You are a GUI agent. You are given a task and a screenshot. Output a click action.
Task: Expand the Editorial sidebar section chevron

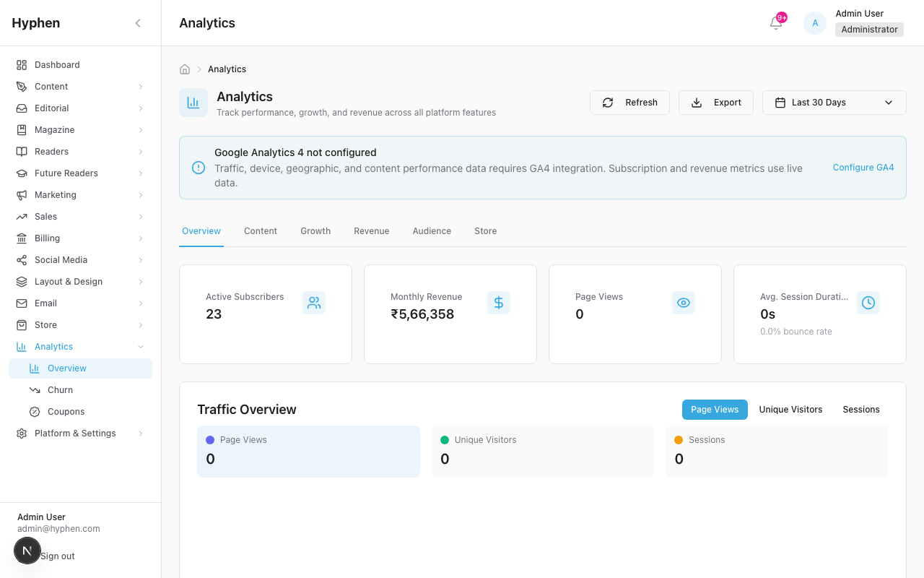coord(141,108)
